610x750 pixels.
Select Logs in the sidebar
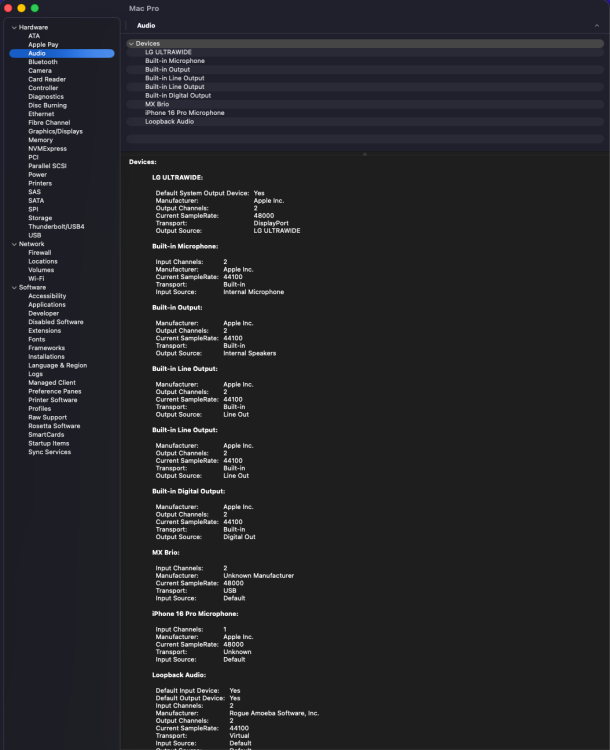pyautogui.click(x=35, y=374)
